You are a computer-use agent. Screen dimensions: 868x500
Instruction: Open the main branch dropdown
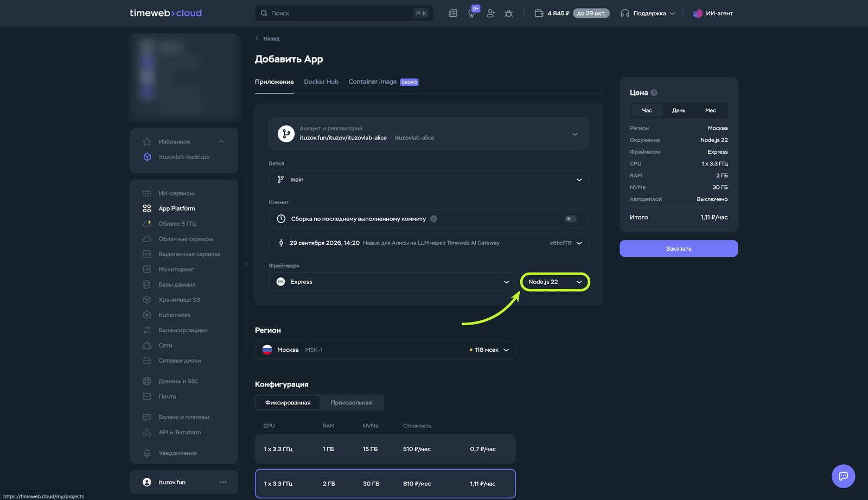pos(429,180)
